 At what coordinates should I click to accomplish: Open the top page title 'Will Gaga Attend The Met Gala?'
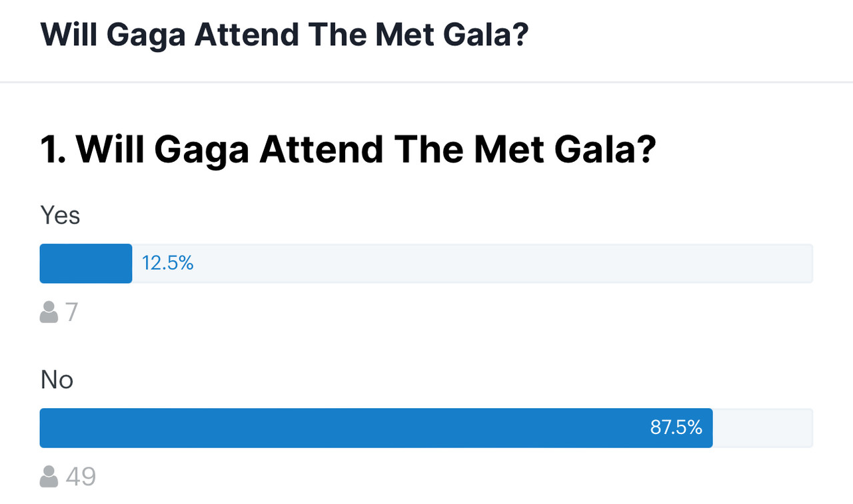click(285, 35)
